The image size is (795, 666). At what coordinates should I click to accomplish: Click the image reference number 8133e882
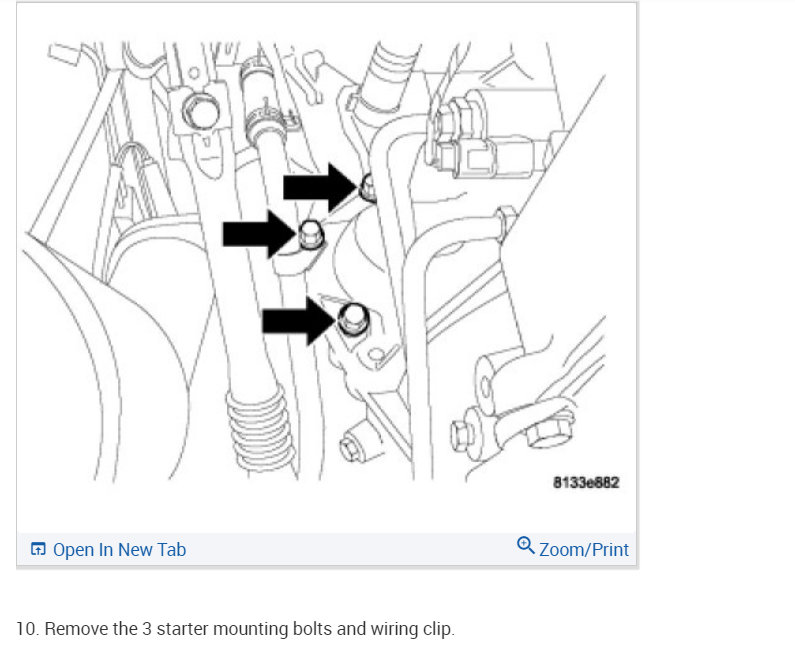coord(586,482)
